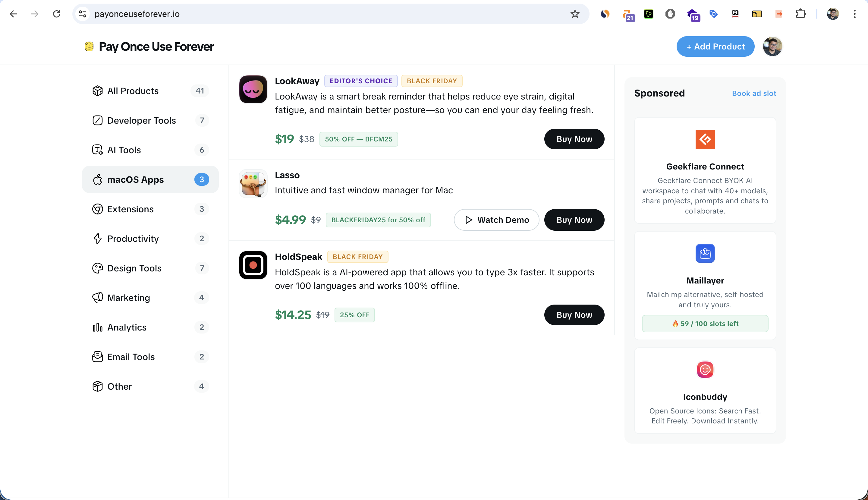Click the HoldSpeak app icon
Image resolution: width=868 pixels, height=500 pixels.
(253, 265)
